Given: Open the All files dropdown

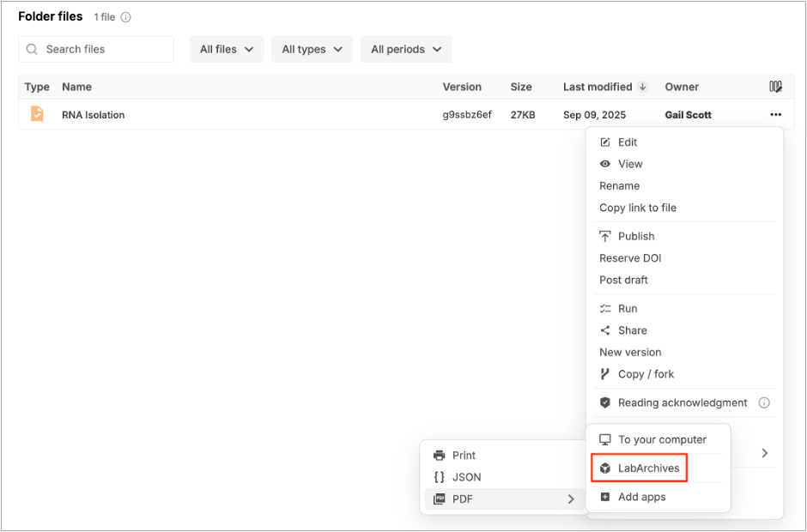Looking at the screenshot, I should [x=227, y=50].
